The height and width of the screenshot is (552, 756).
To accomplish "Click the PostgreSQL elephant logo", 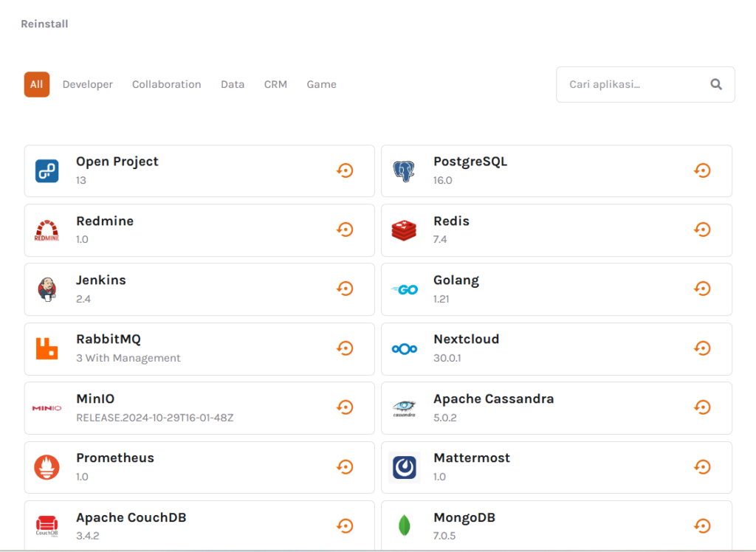I will [404, 170].
